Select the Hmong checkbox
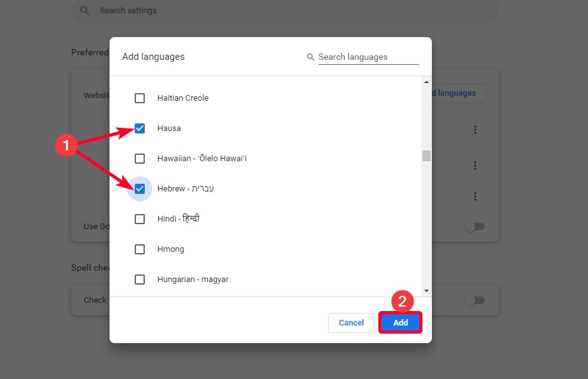This screenshot has height=379, width=588. coord(139,249)
